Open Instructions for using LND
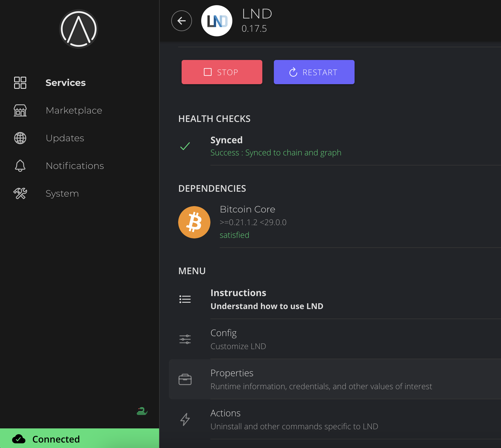 [x=267, y=299]
